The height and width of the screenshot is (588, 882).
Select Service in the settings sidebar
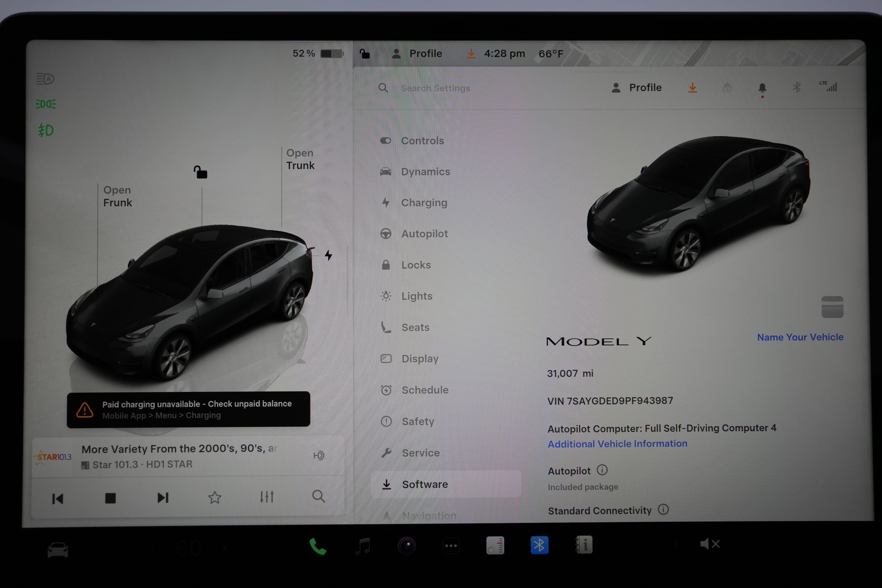click(421, 453)
